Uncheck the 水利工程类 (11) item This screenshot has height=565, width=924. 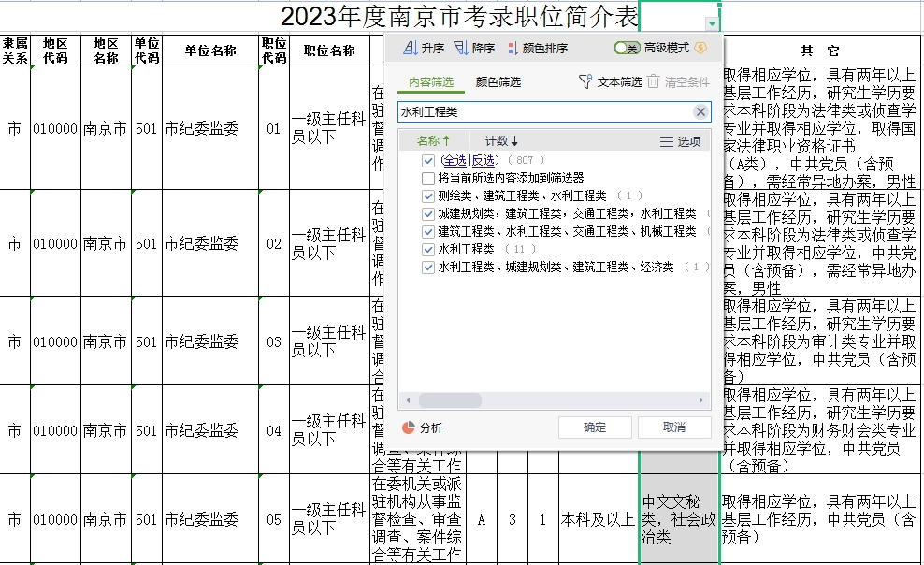coord(428,249)
